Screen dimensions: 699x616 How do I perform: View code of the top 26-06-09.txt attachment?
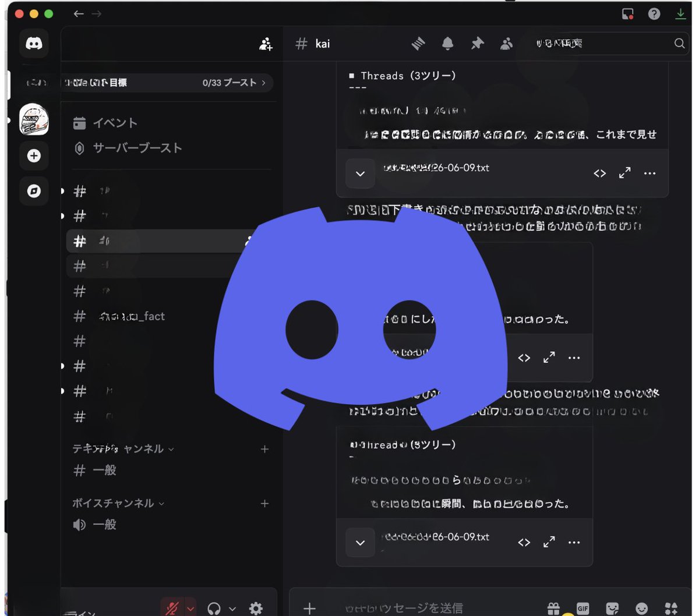(x=599, y=174)
